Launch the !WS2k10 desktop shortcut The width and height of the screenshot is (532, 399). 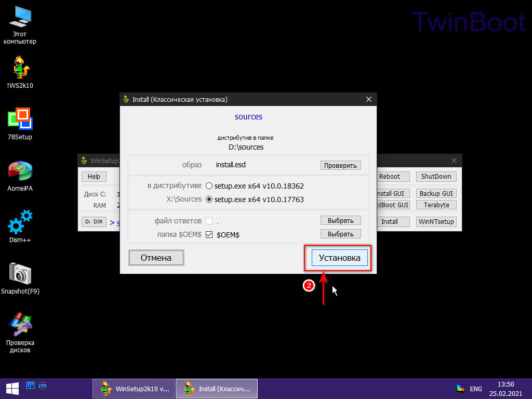pos(20,68)
